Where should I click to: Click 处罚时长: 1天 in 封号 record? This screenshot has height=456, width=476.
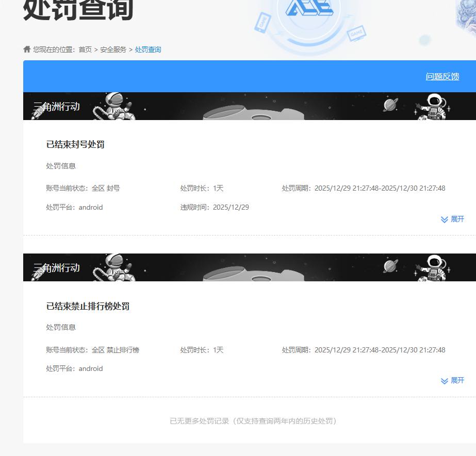(x=202, y=188)
